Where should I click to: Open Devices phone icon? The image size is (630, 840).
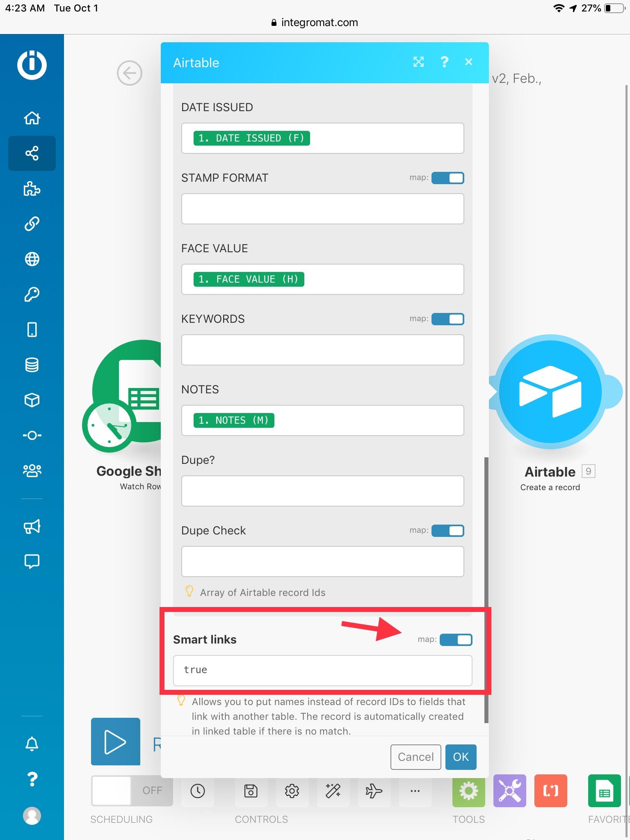(x=32, y=330)
